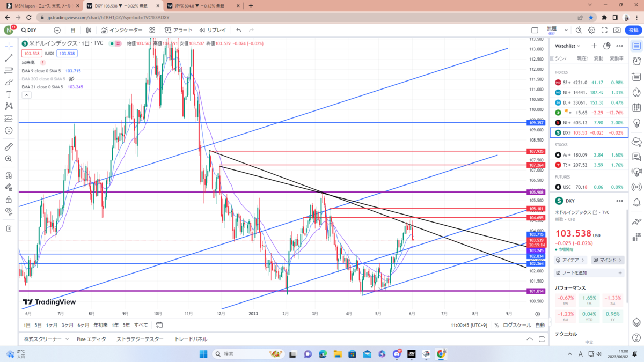Image resolution: width=644 pixels, height=362 pixels.
Task: Click the blue 投稿 publish button
Action: 634,31
